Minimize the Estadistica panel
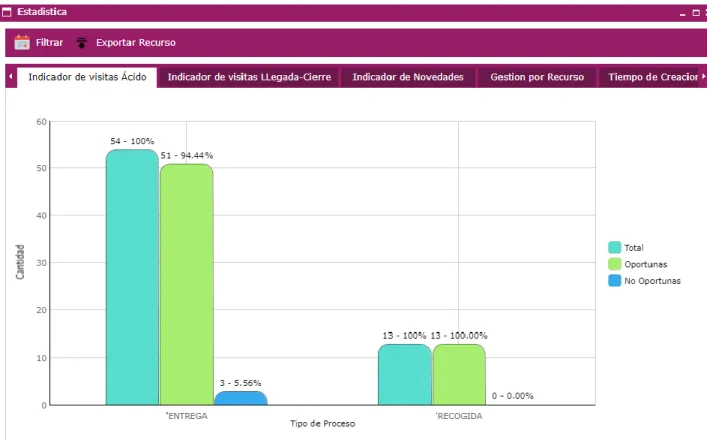 tap(683, 13)
